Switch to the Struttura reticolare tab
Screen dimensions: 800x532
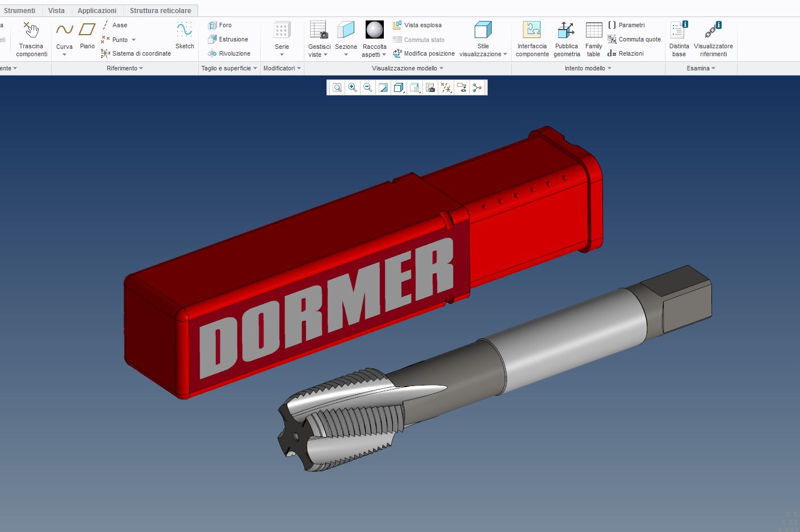pos(161,11)
